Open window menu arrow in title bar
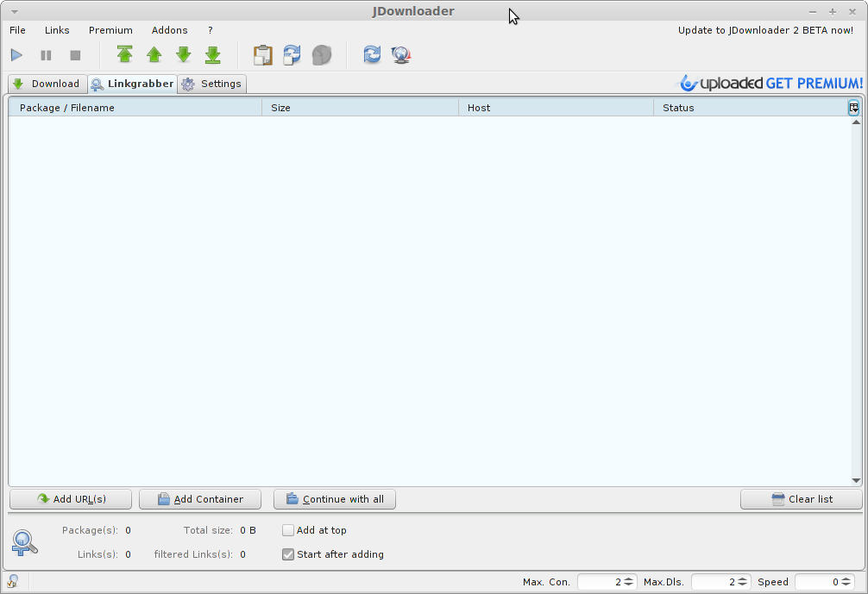The width and height of the screenshot is (868, 594). tap(15, 11)
